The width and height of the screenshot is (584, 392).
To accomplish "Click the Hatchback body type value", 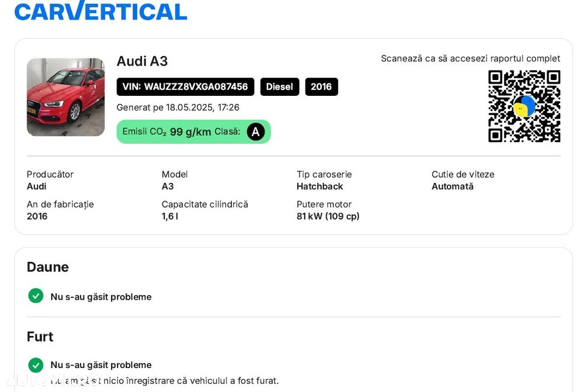I will pos(319,186).
